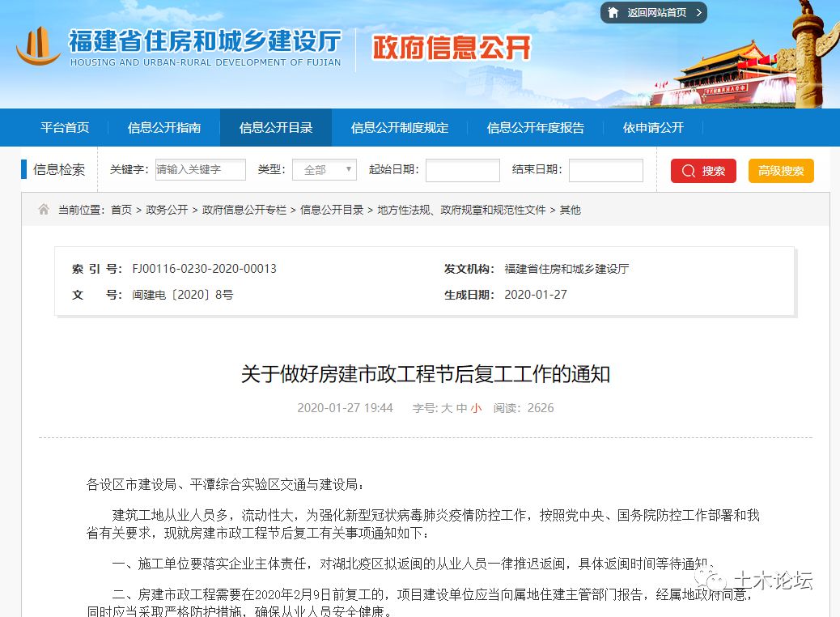Focus the 关键字 keyword input field
Viewport: 840px width, 617px height.
pyautogui.click(x=200, y=170)
